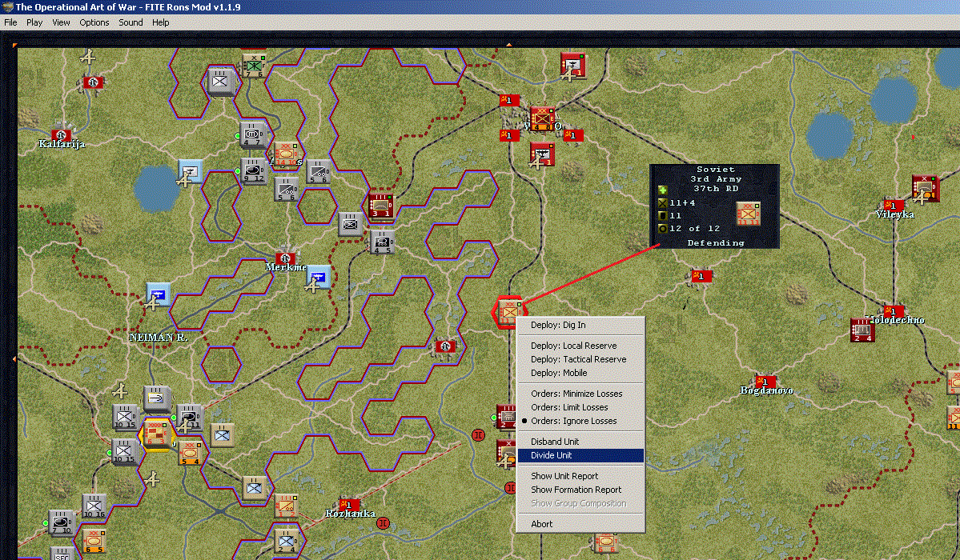Viewport: 960px width, 560px height.
Task: Click the attack strength icon beside 11+4
Action: pos(662,202)
